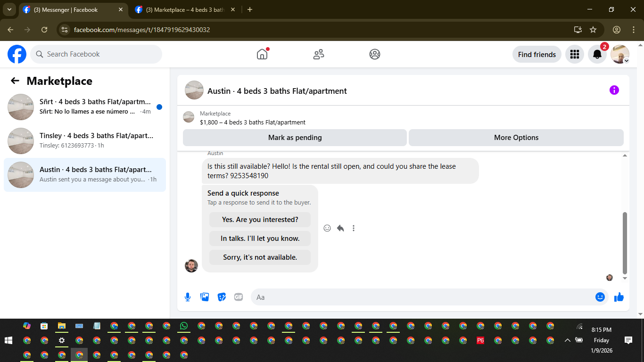Open the Home feed icon
The height and width of the screenshot is (362, 644).
point(262,54)
